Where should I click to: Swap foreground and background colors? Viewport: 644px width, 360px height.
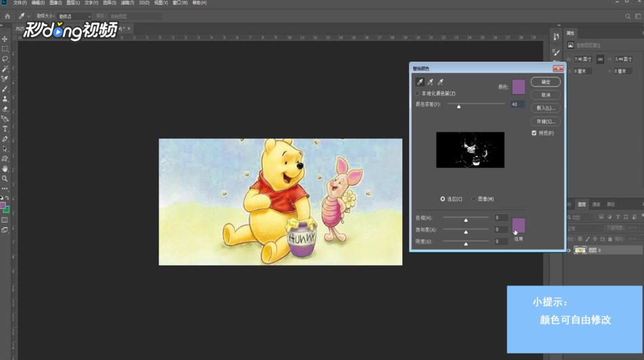[7, 198]
